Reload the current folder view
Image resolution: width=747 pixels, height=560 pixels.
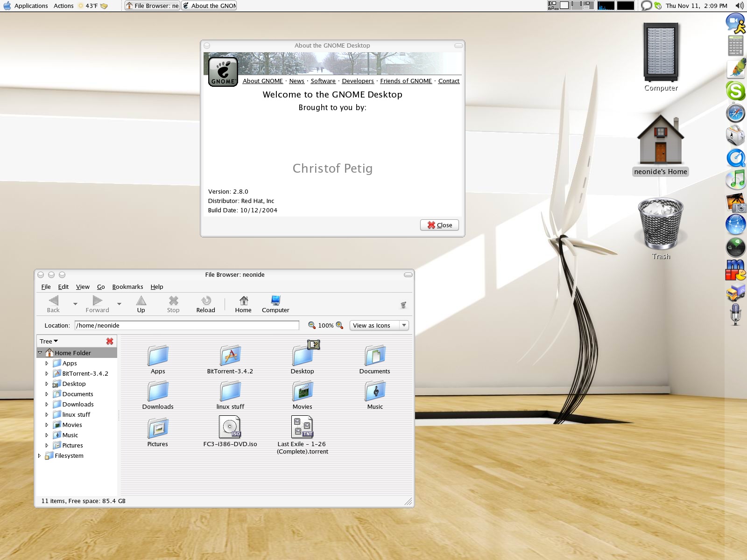coord(206,304)
